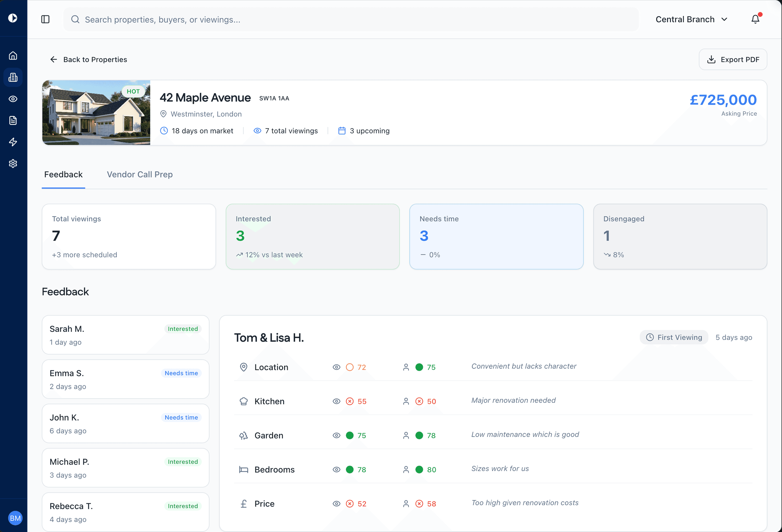Click the home icon in sidebar
This screenshot has width=782, height=532.
pyautogui.click(x=13, y=56)
